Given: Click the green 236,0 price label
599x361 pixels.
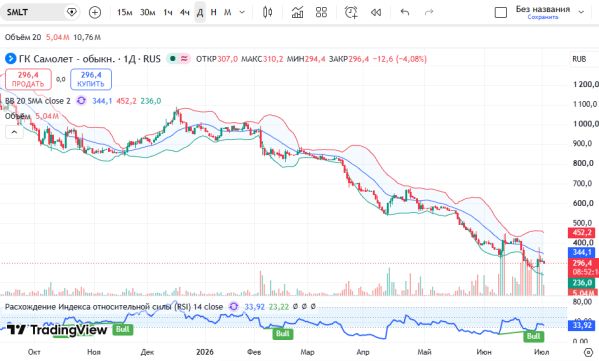Looking at the screenshot, I should click(581, 283).
